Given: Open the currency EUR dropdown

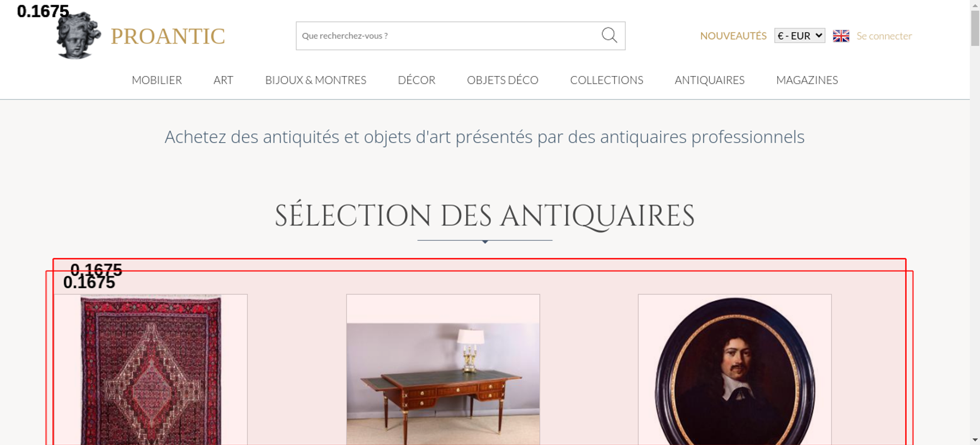Looking at the screenshot, I should (800, 36).
